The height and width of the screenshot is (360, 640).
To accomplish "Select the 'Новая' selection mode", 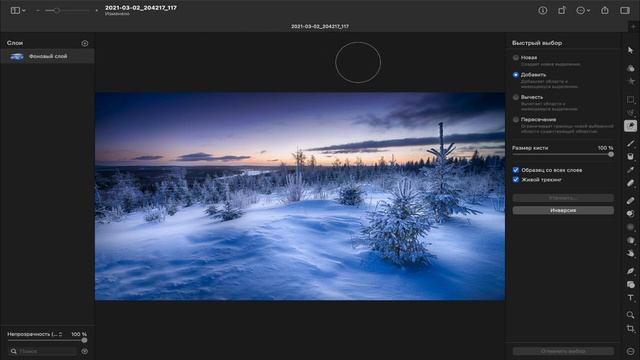I will 516,58.
